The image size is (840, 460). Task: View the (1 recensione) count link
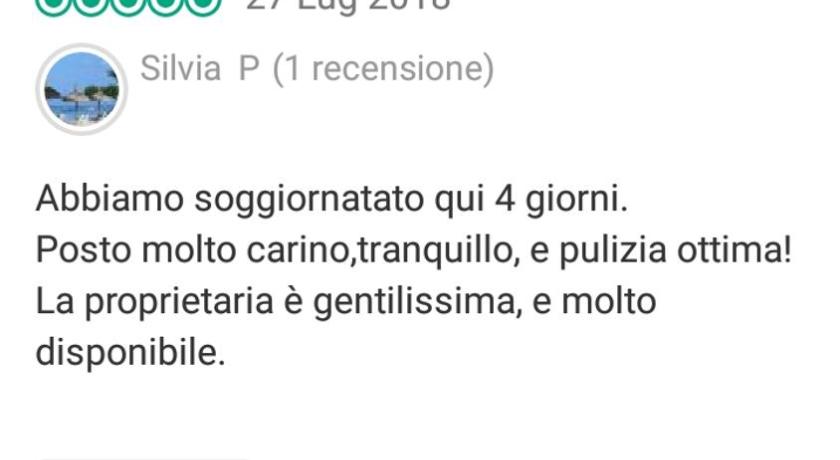(383, 69)
